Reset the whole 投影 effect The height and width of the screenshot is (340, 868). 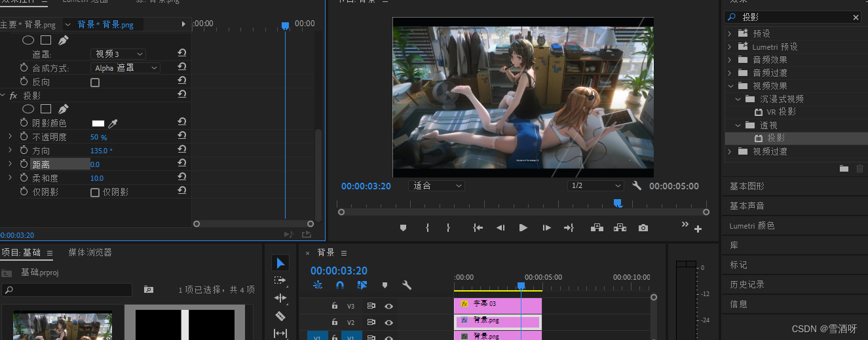182,95
